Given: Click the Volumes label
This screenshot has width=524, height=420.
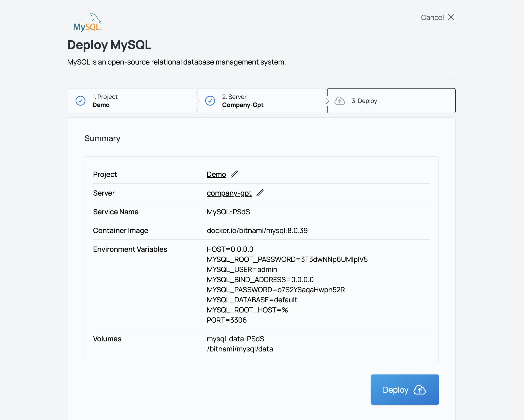Looking at the screenshot, I should (x=107, y=339).
